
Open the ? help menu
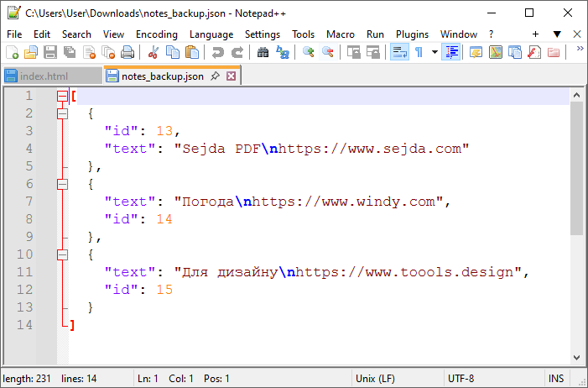tap(491, 34)
